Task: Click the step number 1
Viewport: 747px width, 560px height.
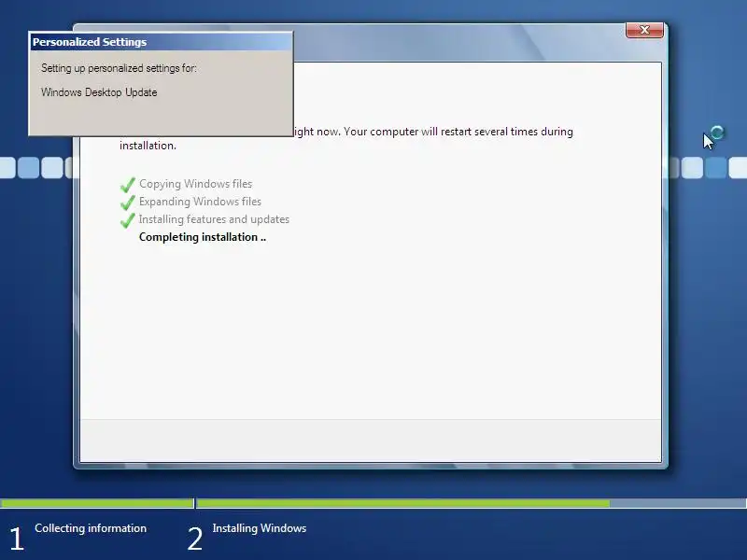Action: (x=17, y=539)
